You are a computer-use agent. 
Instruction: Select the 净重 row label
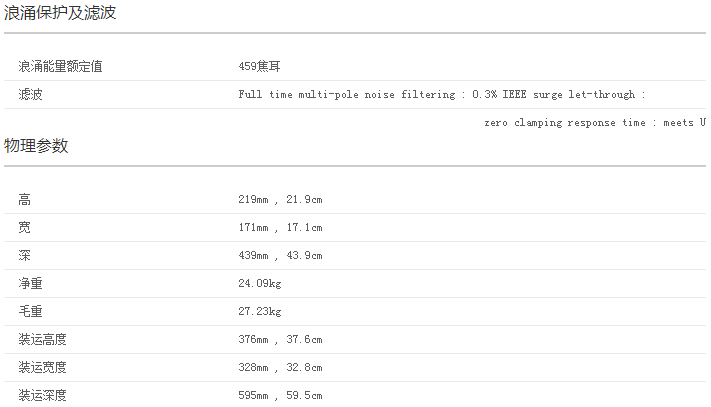pos(30,284)
